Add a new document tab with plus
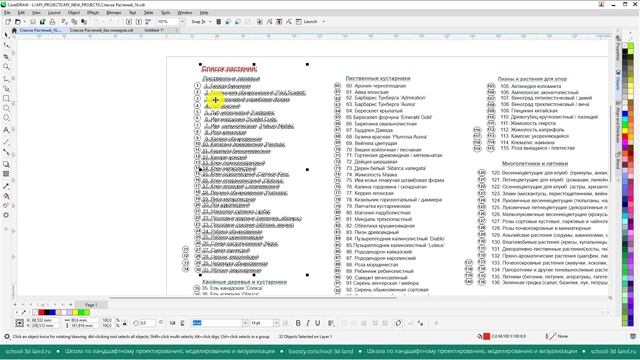 click(176, 30)
